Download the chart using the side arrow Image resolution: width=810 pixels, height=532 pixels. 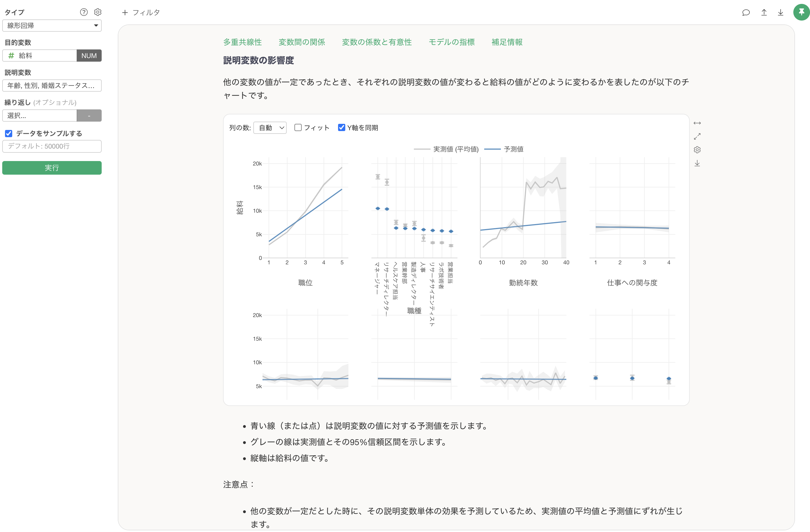click(x=697, y=163)
